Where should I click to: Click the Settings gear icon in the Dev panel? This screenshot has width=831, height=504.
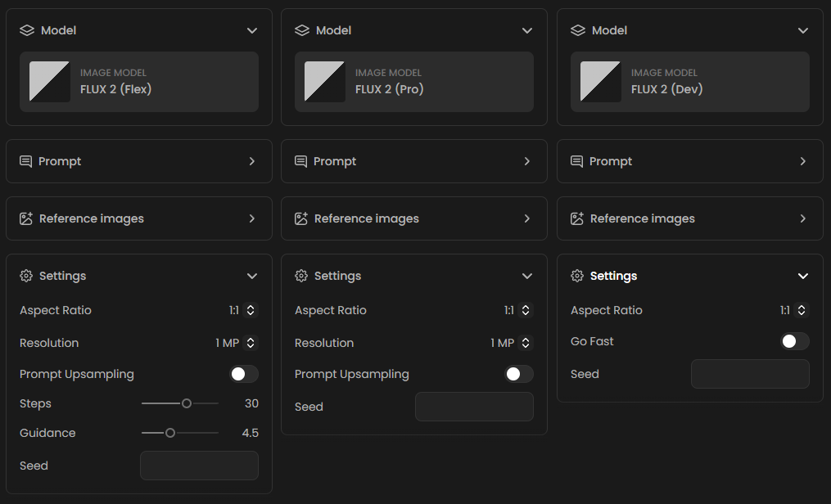click(x=577, y=276)
